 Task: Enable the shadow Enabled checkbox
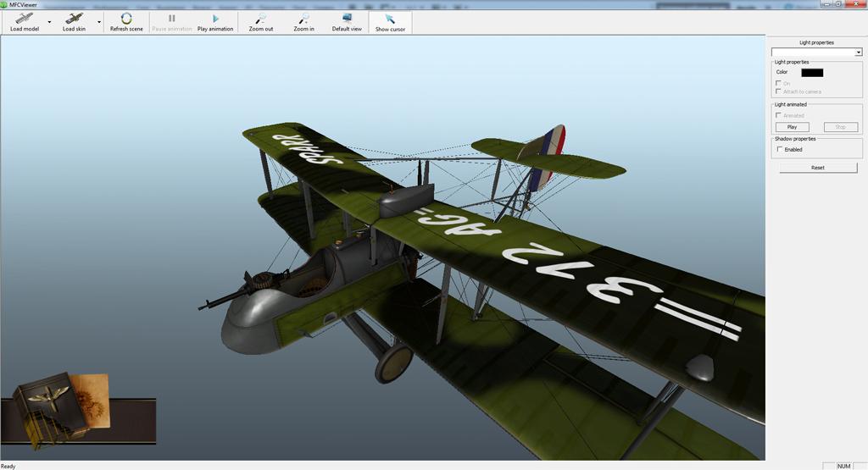(x=780, y=149)
